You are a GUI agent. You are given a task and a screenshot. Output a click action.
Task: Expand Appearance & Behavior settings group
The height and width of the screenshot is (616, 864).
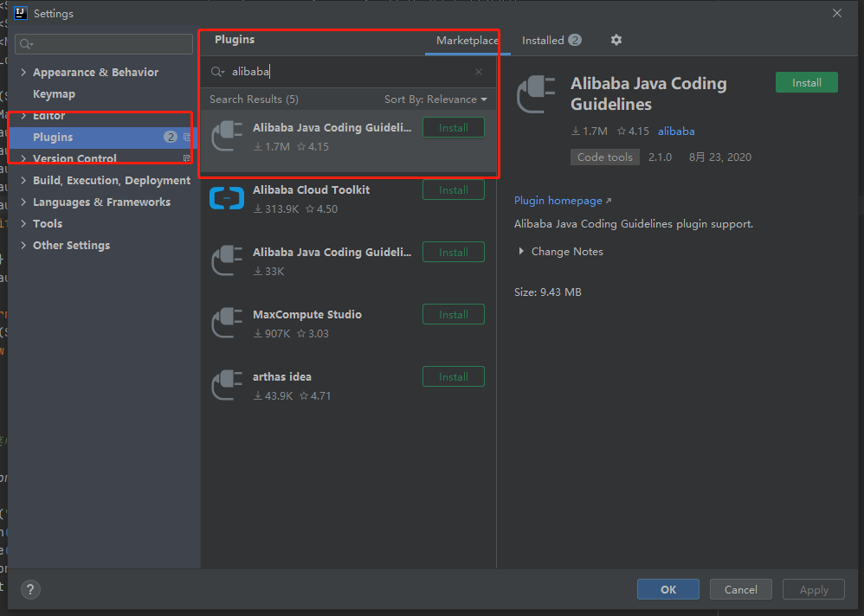(23, 72)
